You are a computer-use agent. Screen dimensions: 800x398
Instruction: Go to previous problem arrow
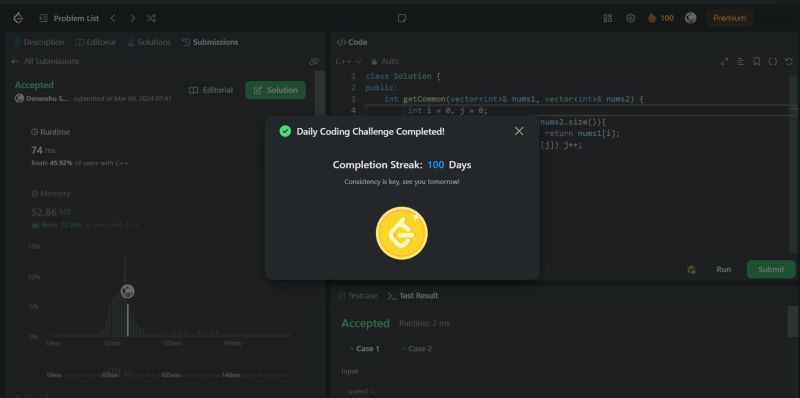pyautogui.click(x=113, y=18)
